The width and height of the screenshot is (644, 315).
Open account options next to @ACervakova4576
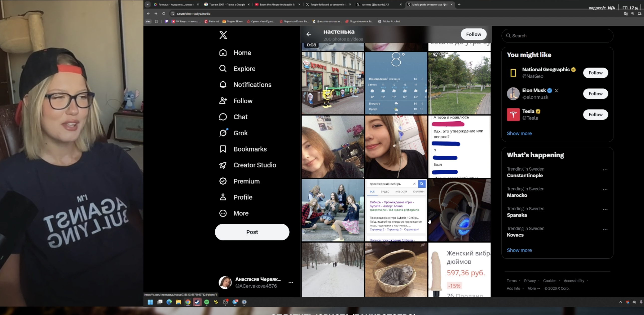(291, 283)
